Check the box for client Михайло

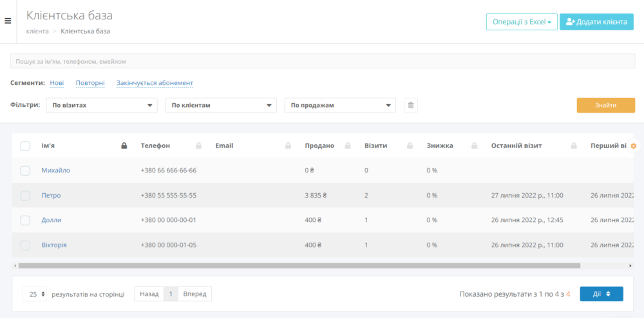pyautogui.click(x=25, y=171)
